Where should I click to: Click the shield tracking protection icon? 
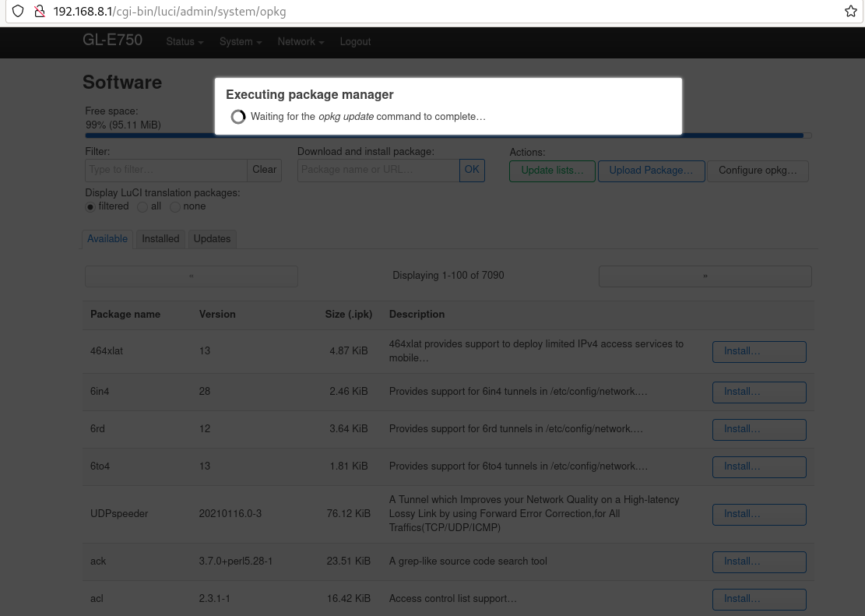point(18,11)
